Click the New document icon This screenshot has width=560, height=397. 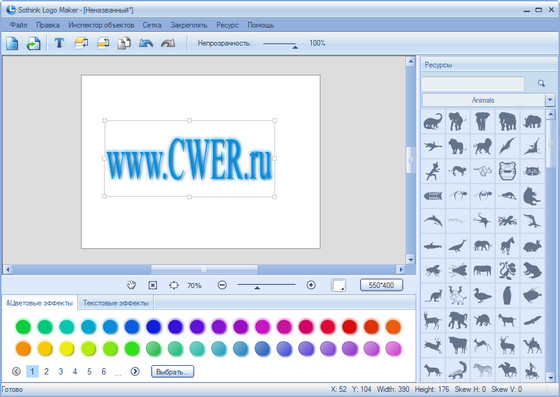(x=12, y=43)
